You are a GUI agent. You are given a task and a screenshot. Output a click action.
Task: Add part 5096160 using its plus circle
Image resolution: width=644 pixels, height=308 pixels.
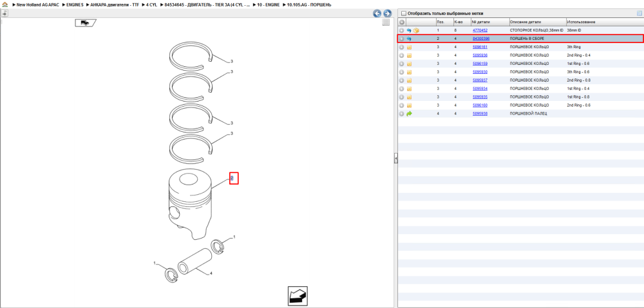pyautogui.click(x=402, y=105)
